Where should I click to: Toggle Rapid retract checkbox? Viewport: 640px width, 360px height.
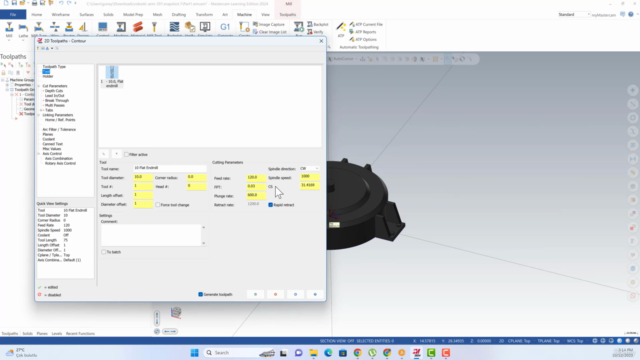tap(271, 205)
